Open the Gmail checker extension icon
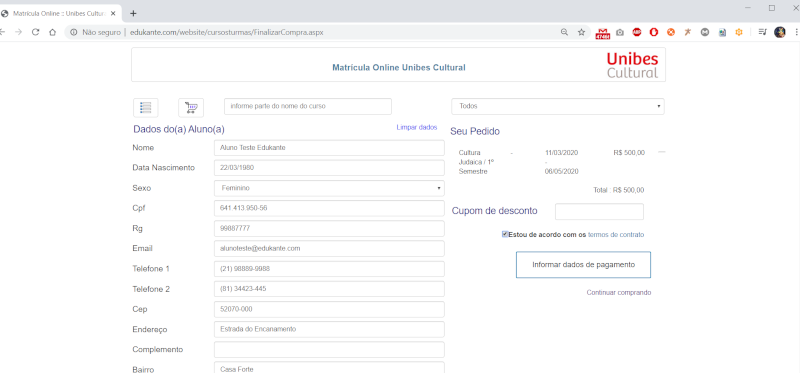 coord(603,33)
